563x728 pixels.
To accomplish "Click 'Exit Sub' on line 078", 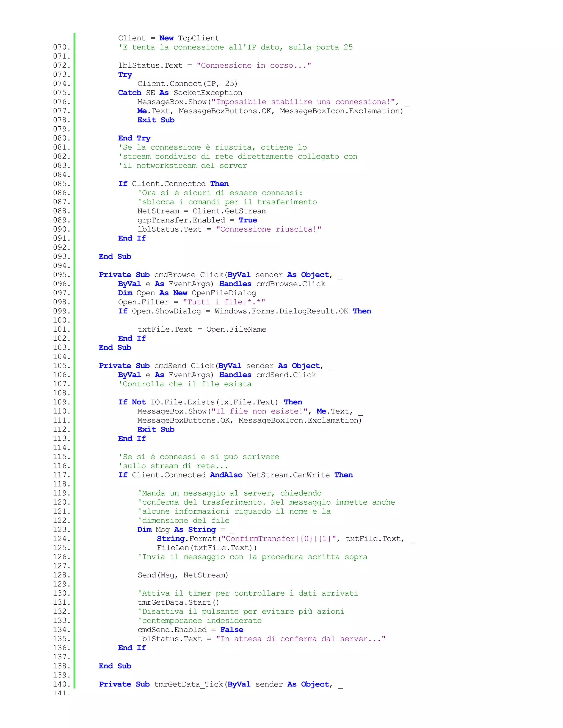I will tap(156, 120).
